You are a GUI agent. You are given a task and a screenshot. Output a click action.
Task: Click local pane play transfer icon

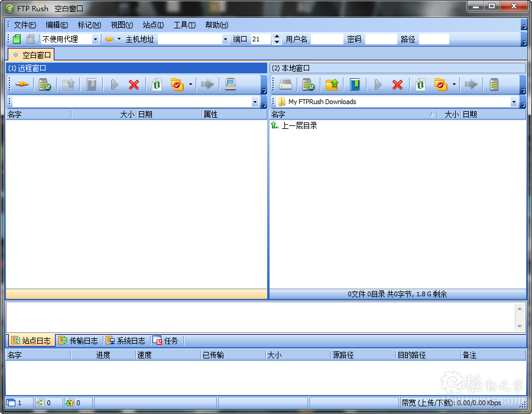378,84
